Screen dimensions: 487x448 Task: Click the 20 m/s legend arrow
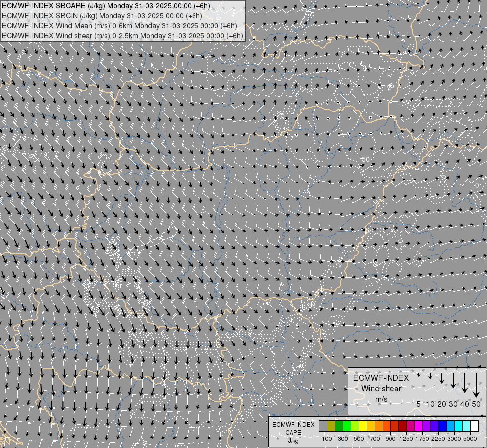441,378
